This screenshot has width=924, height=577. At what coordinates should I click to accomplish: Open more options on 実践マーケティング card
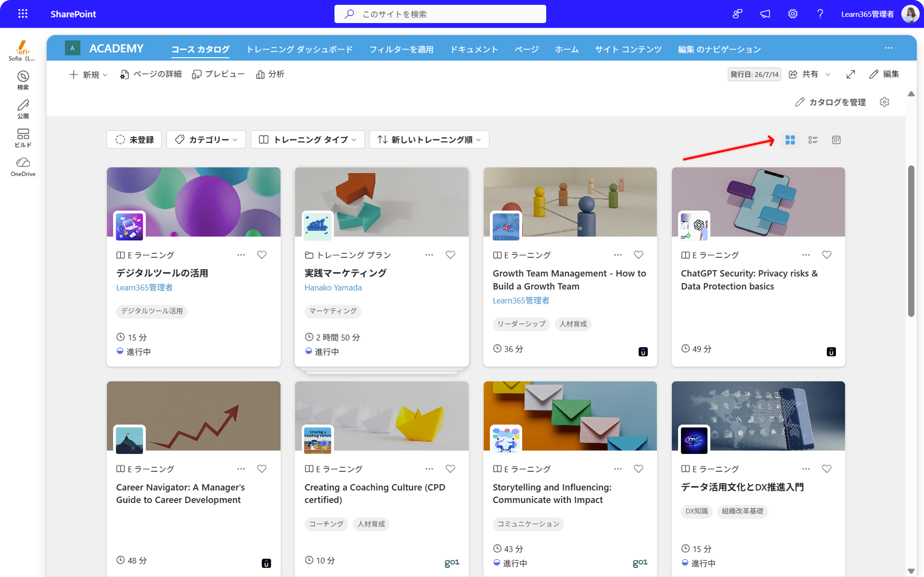pos(429,255)
